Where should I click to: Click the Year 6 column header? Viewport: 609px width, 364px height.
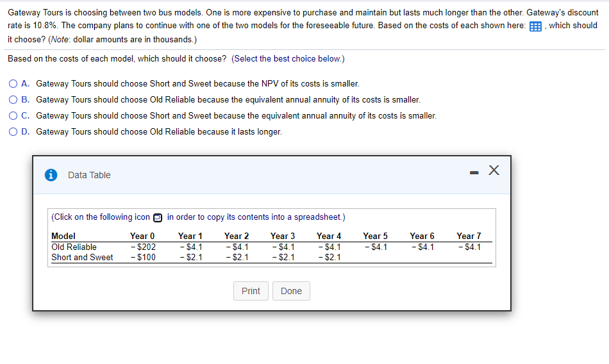pos(422,236)
